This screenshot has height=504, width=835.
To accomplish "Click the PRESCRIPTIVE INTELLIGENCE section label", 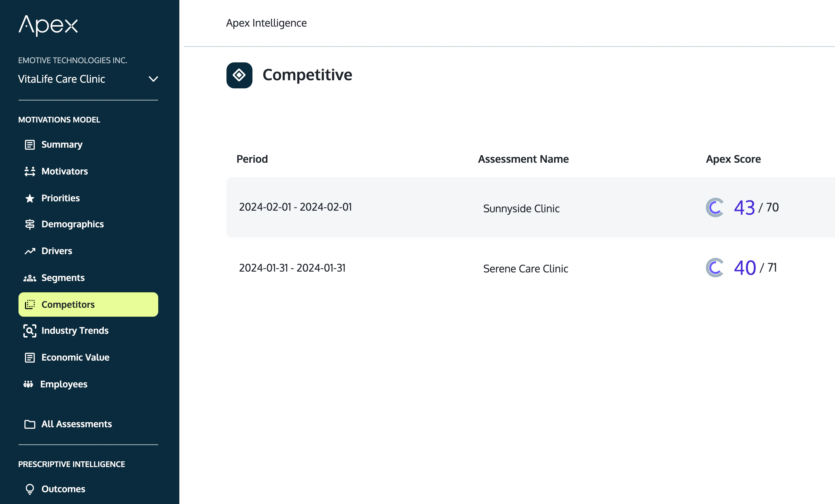I will [71, 464].
